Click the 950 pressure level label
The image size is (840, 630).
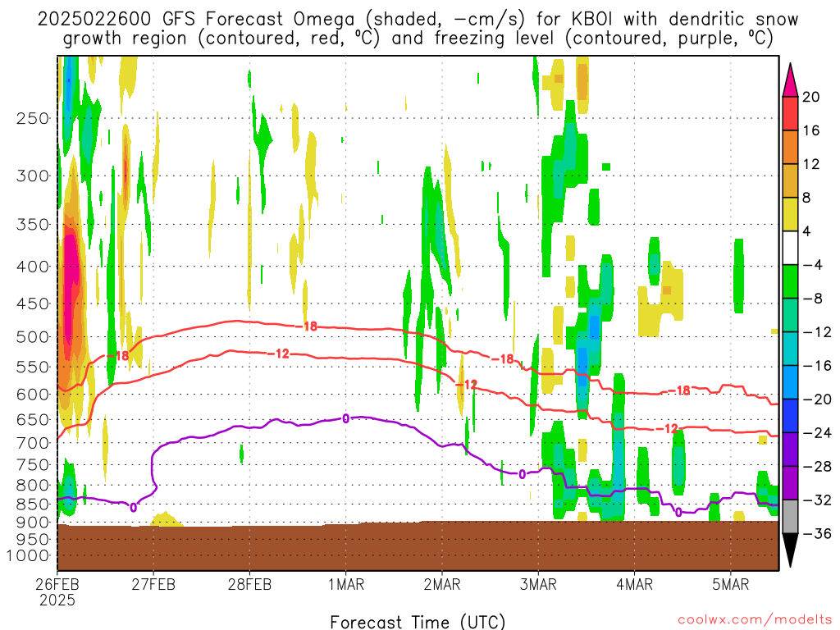coord(33,540)
